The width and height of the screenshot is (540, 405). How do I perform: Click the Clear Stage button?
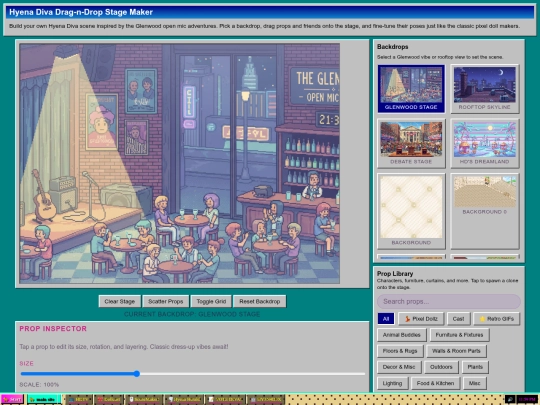(x=120, y=301)
